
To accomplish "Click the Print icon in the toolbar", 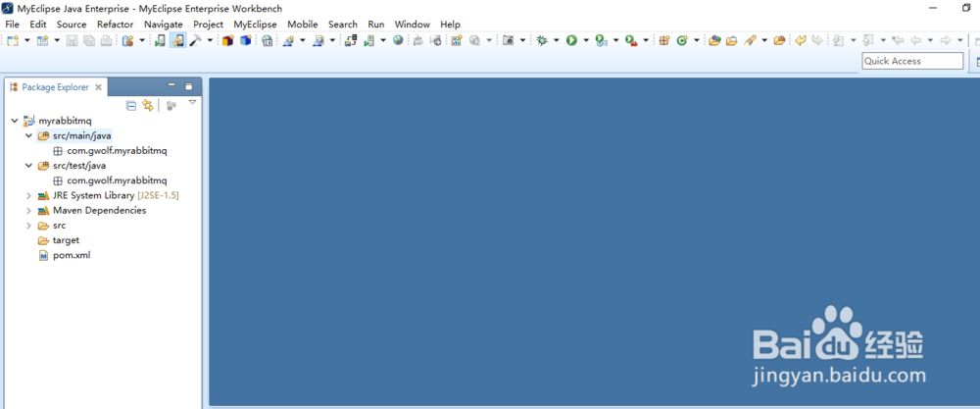I will point(107,40).
